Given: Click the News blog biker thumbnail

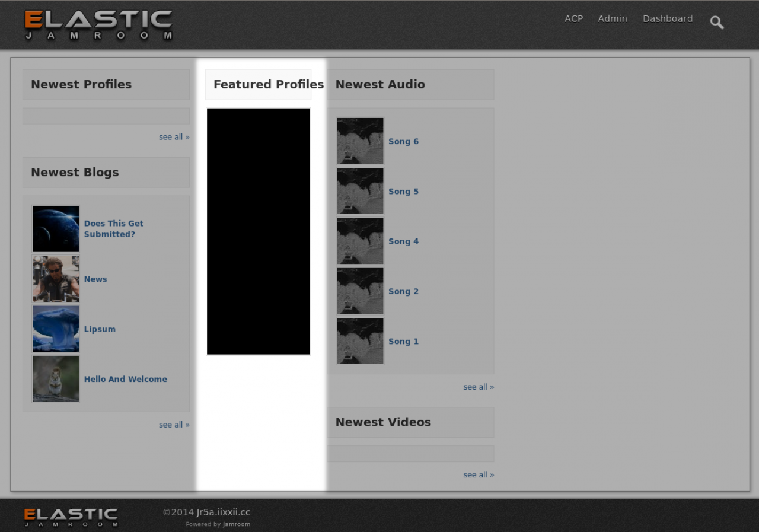Looking at the screenshot, I should 56,279.
